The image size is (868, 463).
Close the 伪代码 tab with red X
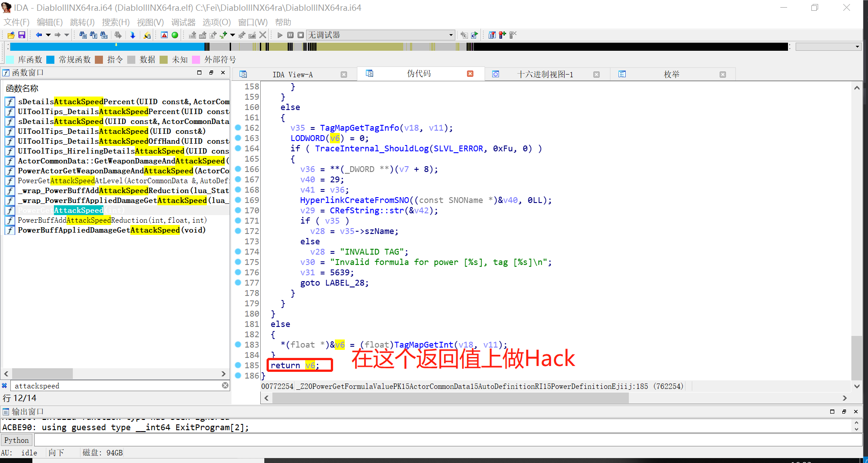point(470,74)
